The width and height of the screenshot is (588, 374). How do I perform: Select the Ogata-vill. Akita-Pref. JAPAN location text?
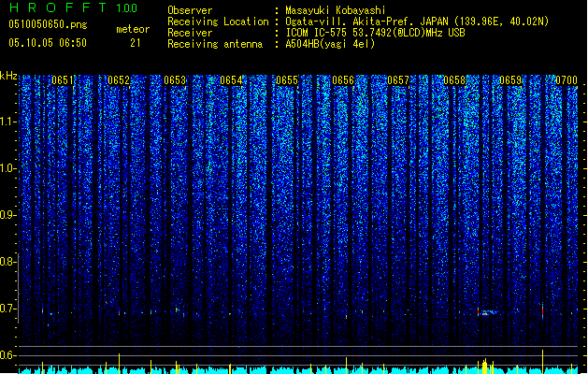point(417,22)
